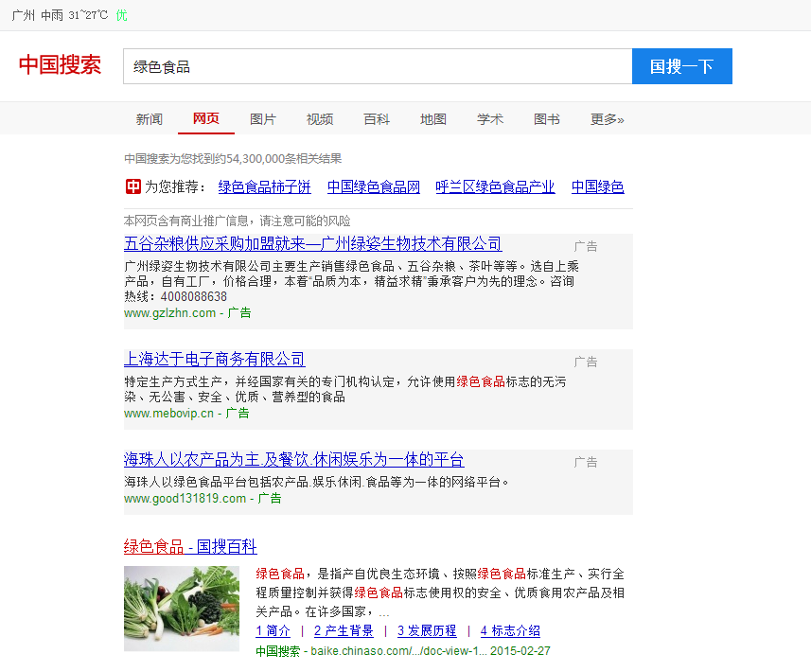This screenshot has height=672, width=811.
Task: Click the hotline number 4008088638
Action: (x=193, y=296)
